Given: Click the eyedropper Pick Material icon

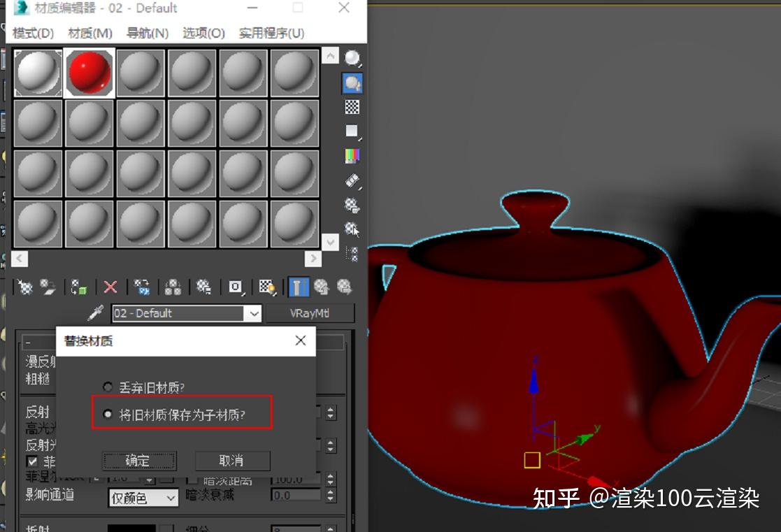Looking at the screenshot, I should 96,312.
